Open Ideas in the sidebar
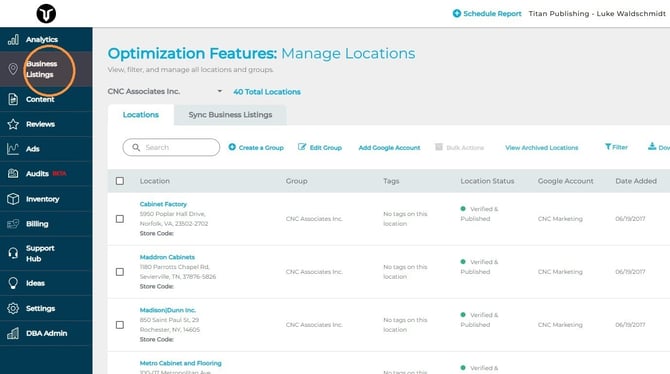The image size is (670, 374). [35, 283]
